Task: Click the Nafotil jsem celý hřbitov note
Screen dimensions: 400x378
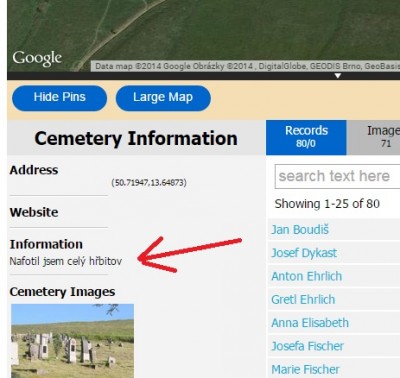Action: [x=66, y=261]
